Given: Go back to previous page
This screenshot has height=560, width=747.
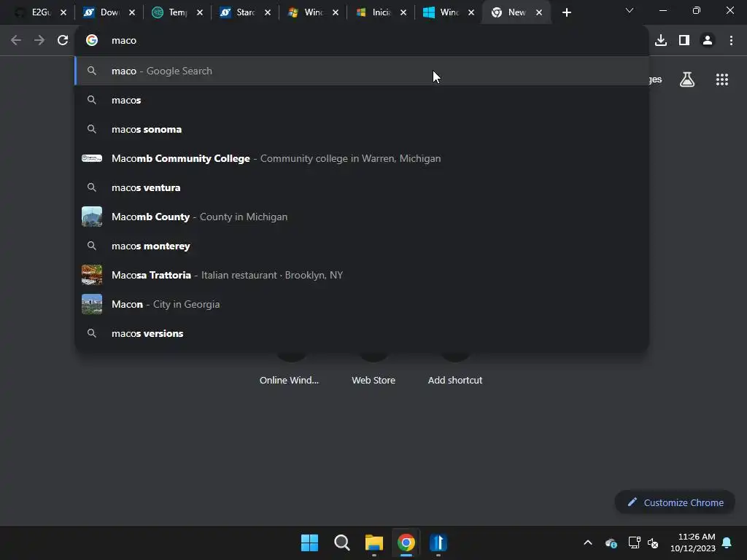Looking at the screenshot, I should (x=16, y=41).
